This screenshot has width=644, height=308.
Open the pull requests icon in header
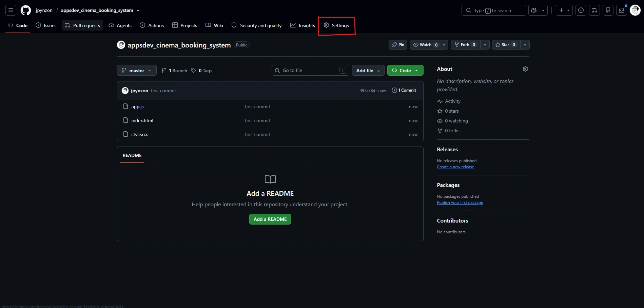point(594,11)
